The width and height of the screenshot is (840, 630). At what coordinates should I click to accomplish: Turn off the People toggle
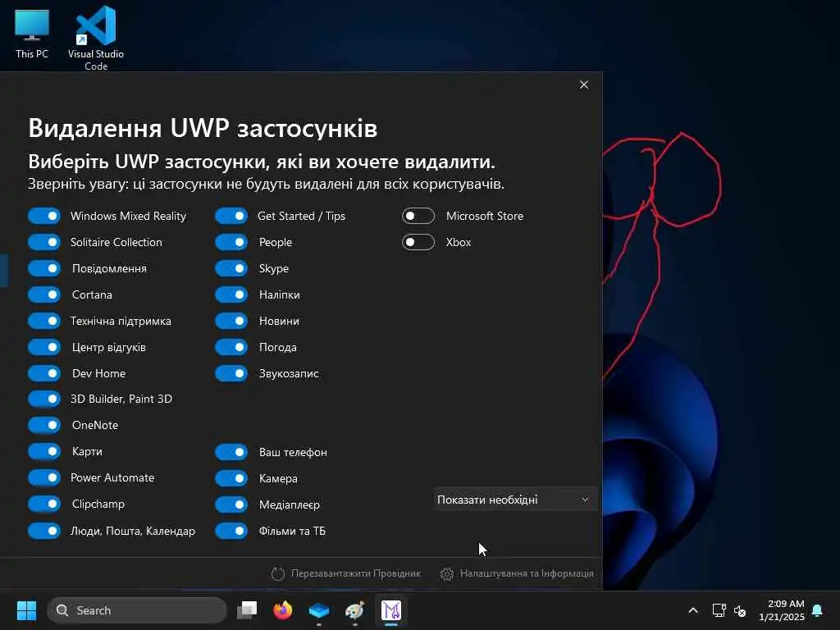231,242
